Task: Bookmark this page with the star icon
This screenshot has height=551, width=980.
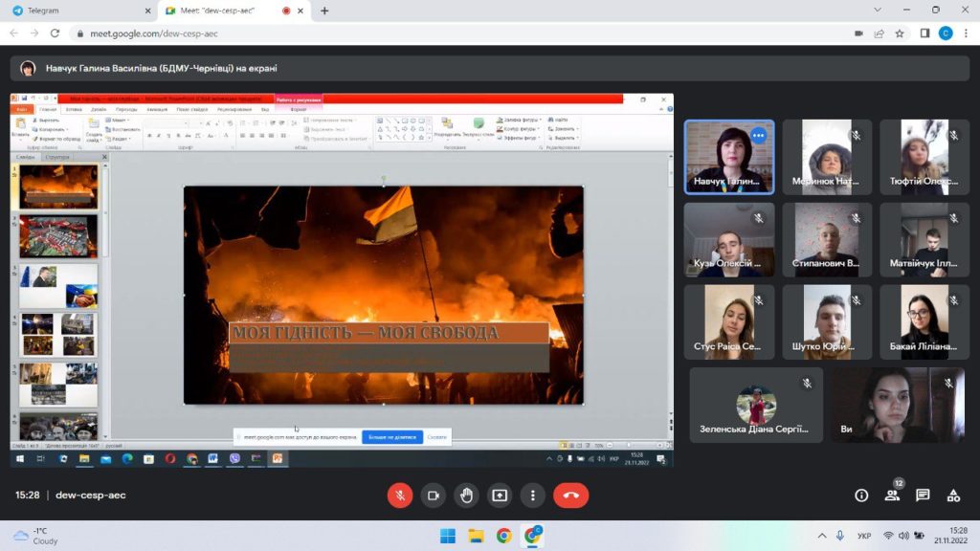Action: (x=900, y=33)
